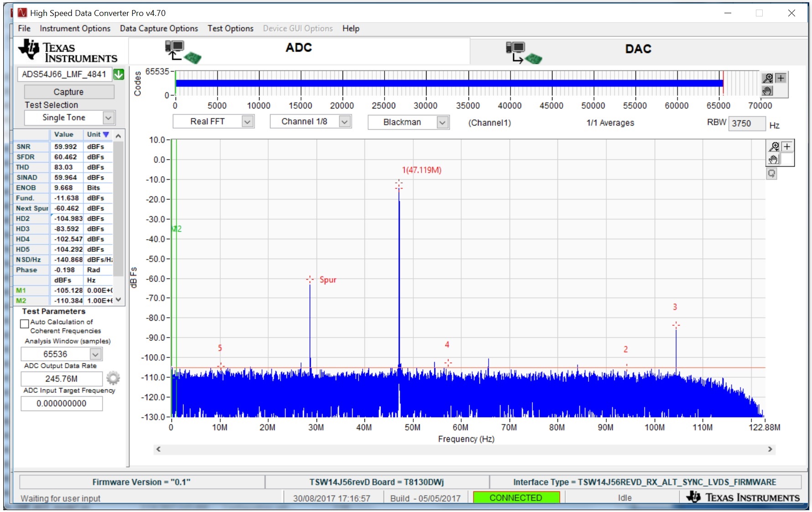Open the Single Tone test selection dropdown
Screen dimensions: 812x512
point(108,118)
